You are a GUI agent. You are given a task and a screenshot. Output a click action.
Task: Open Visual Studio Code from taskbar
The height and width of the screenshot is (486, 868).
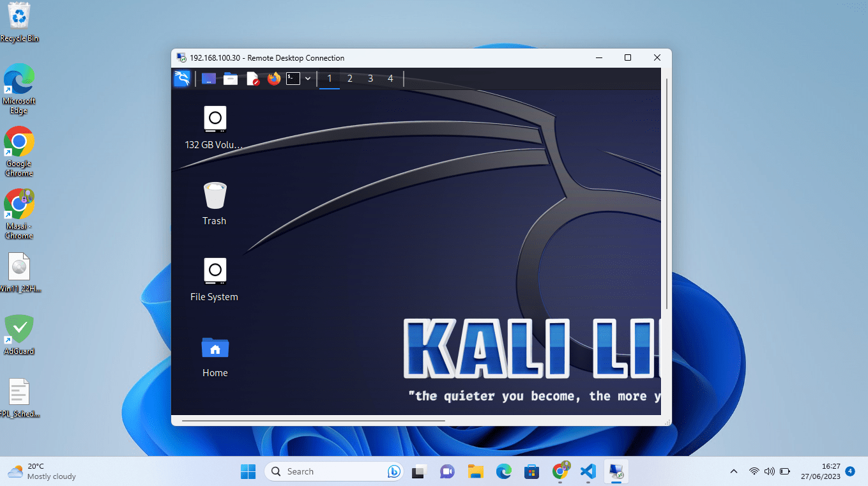pyautogui.click(x=588, y=471)
